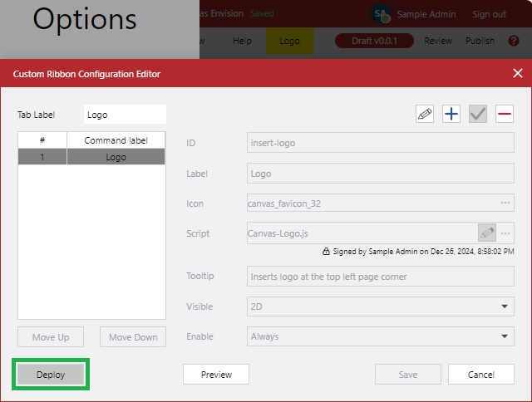Click into the Tab Label text field

pyautogui.click(x=125, y=115)
